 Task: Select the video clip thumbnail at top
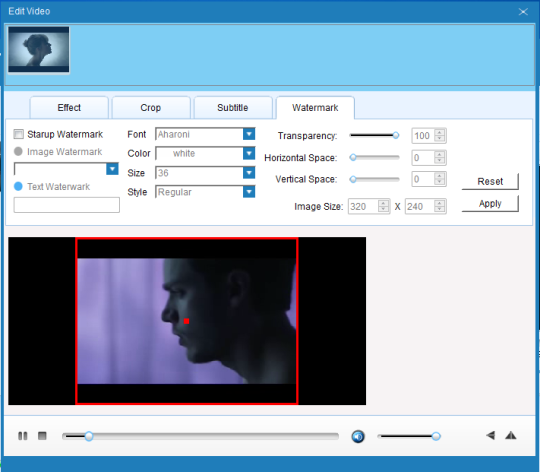point(39,50)
